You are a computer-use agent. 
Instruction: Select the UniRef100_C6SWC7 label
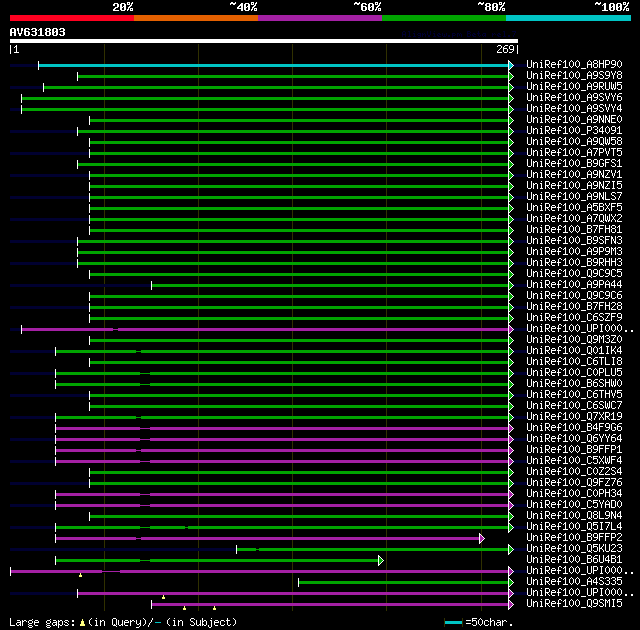tap(574, 406)
